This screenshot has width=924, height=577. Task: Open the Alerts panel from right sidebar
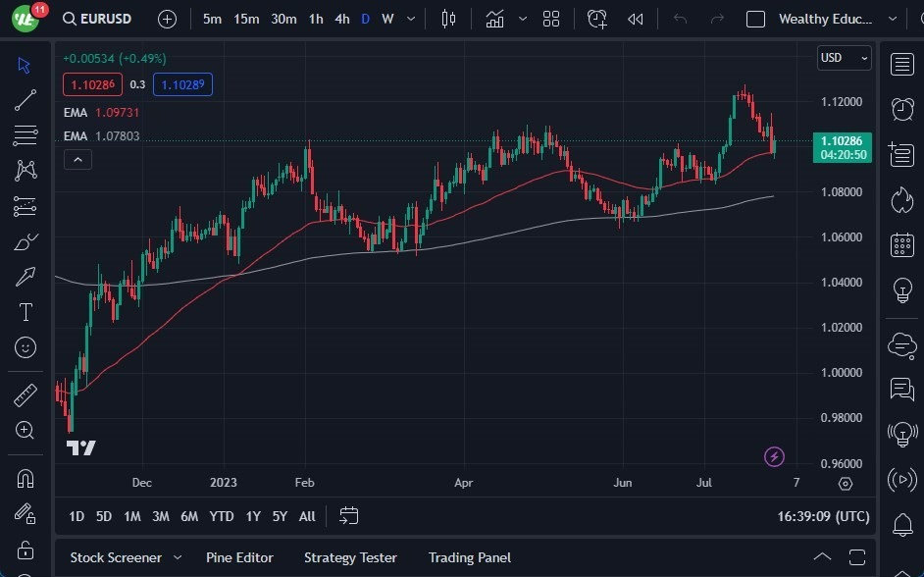(x=902, y=109)
